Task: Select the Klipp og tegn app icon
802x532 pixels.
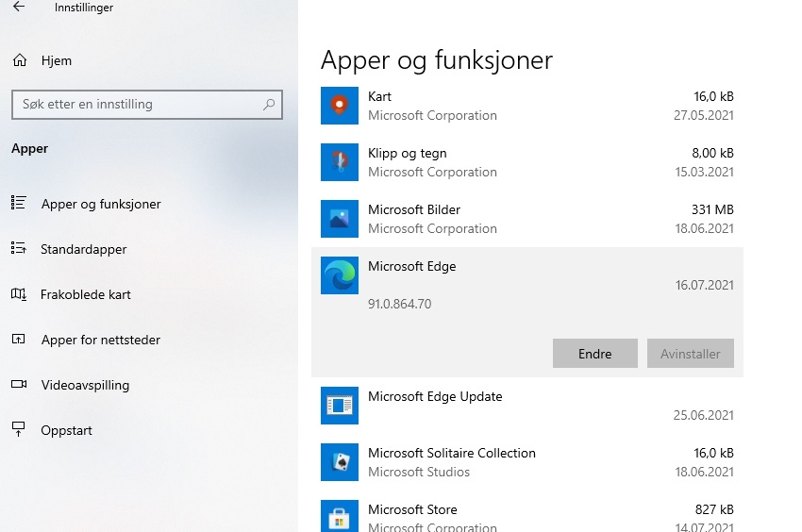Action: (x=339, y=162)
